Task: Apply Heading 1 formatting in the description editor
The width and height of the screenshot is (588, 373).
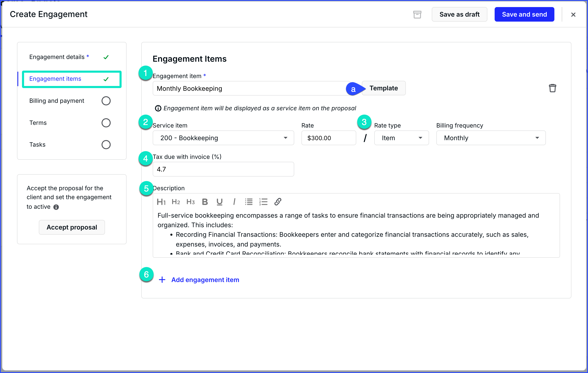Action: coord(161,202)
